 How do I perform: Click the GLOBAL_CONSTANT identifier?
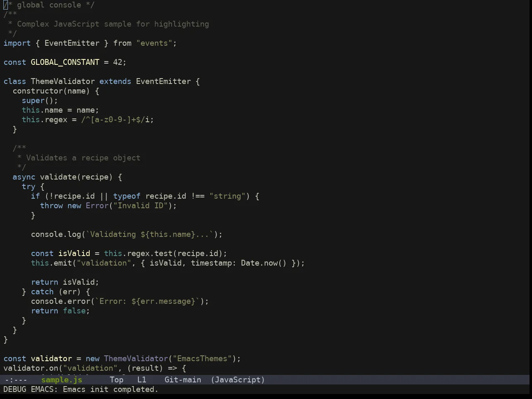tap(65, 62)
